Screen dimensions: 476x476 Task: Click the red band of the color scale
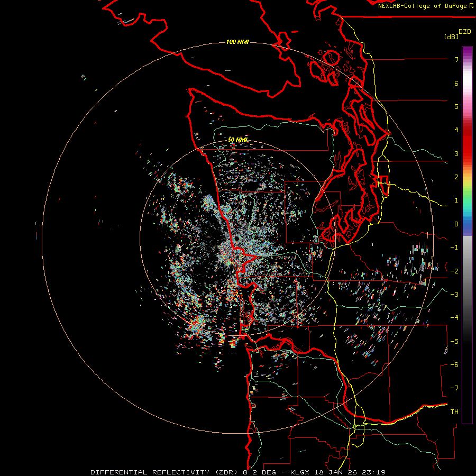pyautogui.click(x=467, y=143)
